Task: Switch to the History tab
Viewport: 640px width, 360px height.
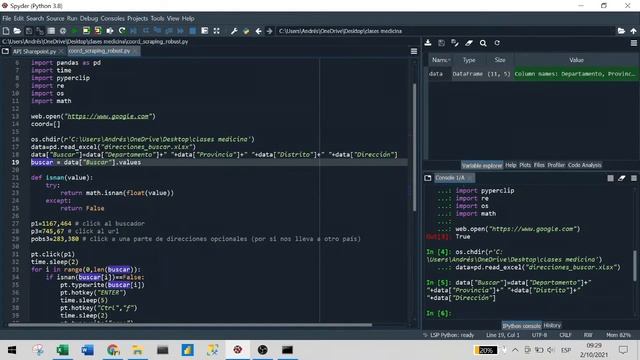Action: [552, 325]
